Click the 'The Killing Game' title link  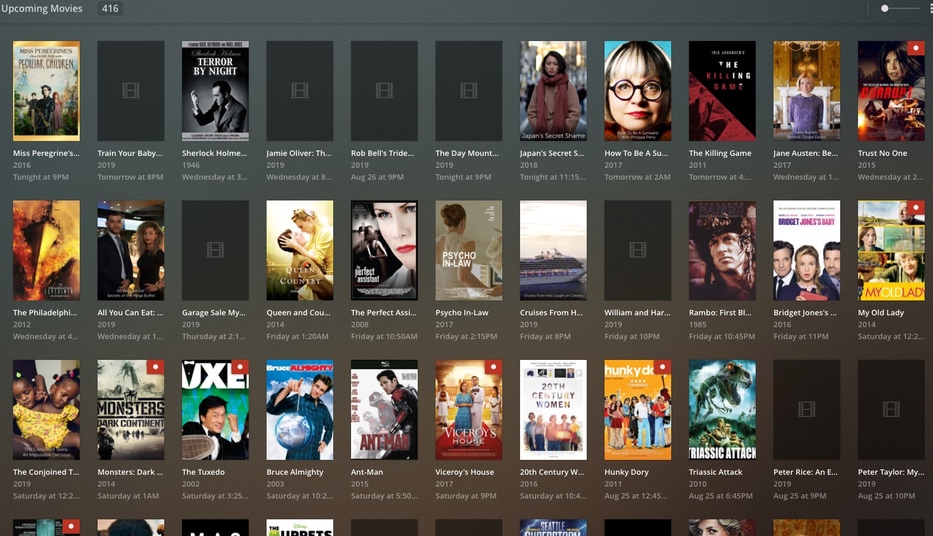(720, 153)
